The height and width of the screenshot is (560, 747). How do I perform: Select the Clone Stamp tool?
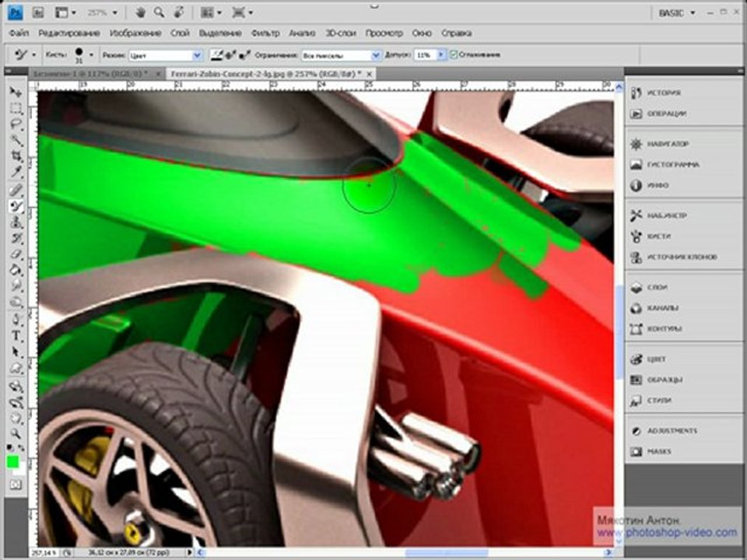click(16, 222)
